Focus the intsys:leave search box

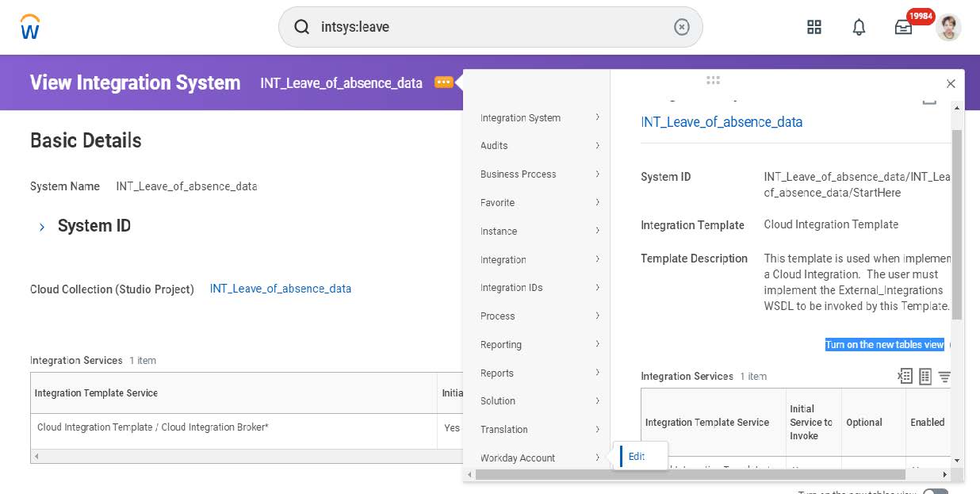(491, 27)
